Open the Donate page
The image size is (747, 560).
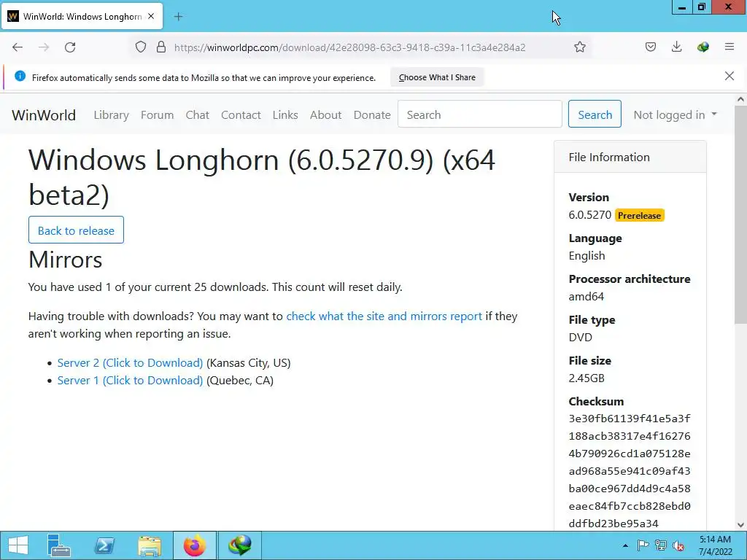coord(372,114)
